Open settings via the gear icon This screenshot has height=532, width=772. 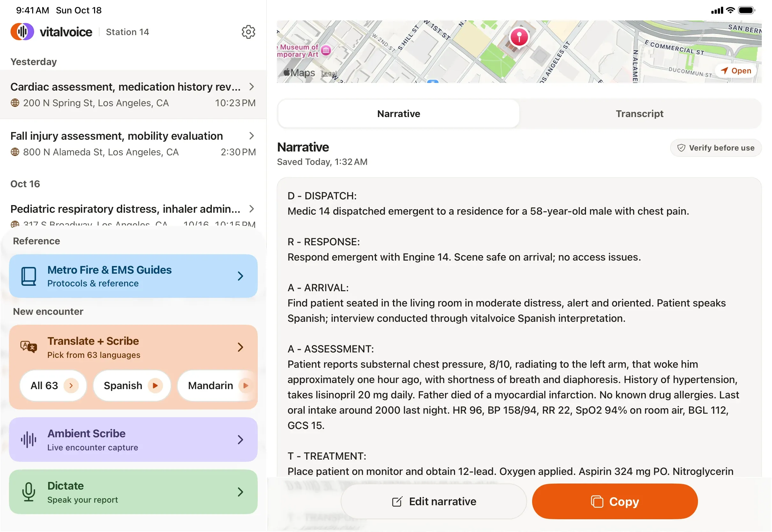click(x=248, y=32)
